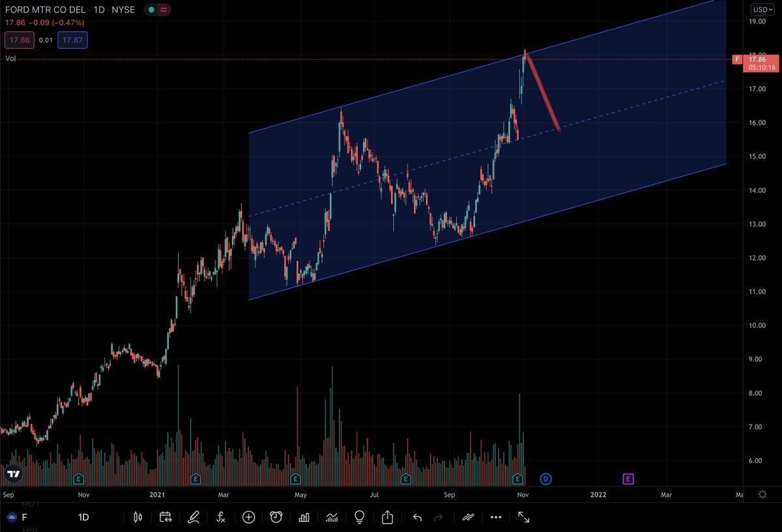This screenshot has width=782, height=532.
Task: Change the 1D interval selector in toolbar
Action: tap(83, 518)
